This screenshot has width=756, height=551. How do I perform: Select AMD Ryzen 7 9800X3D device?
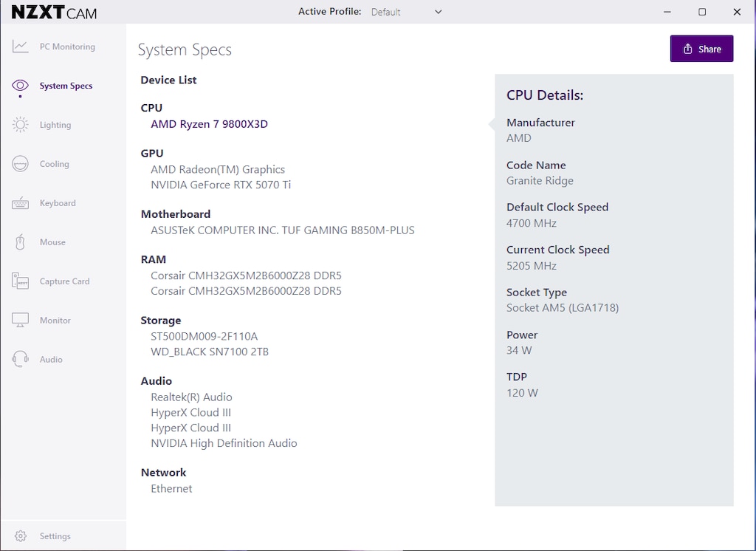[x=209, y=124]
